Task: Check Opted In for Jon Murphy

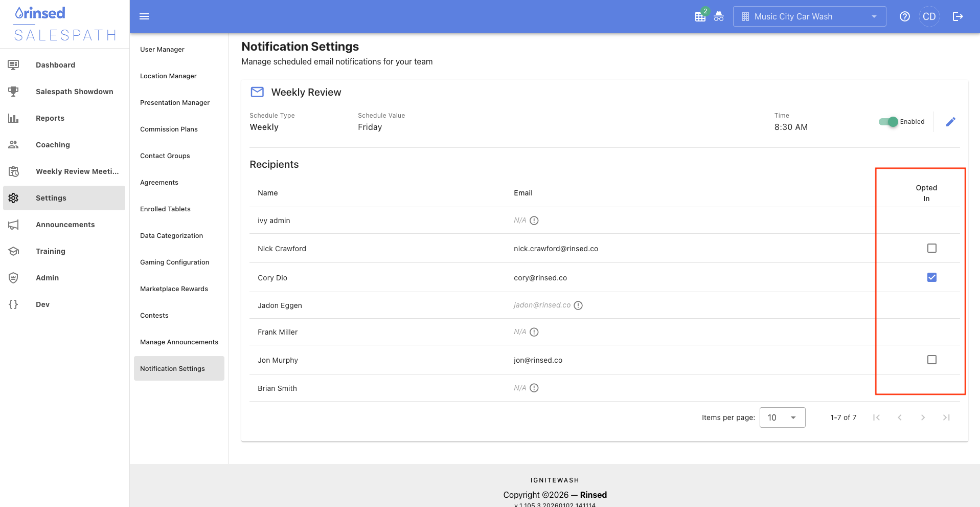Action: coord(932,360)
